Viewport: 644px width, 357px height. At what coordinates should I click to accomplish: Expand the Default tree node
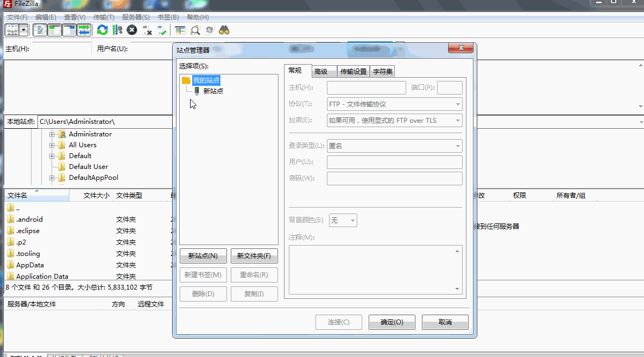point(52,156)
